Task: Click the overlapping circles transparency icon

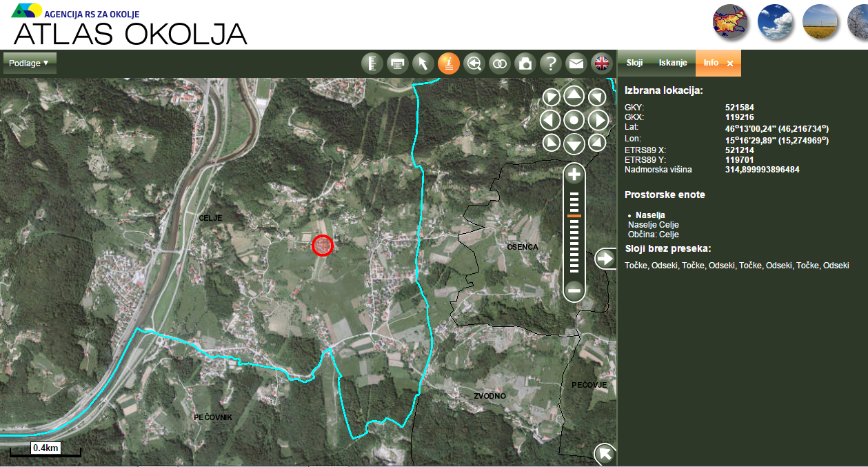Action: 499,63
